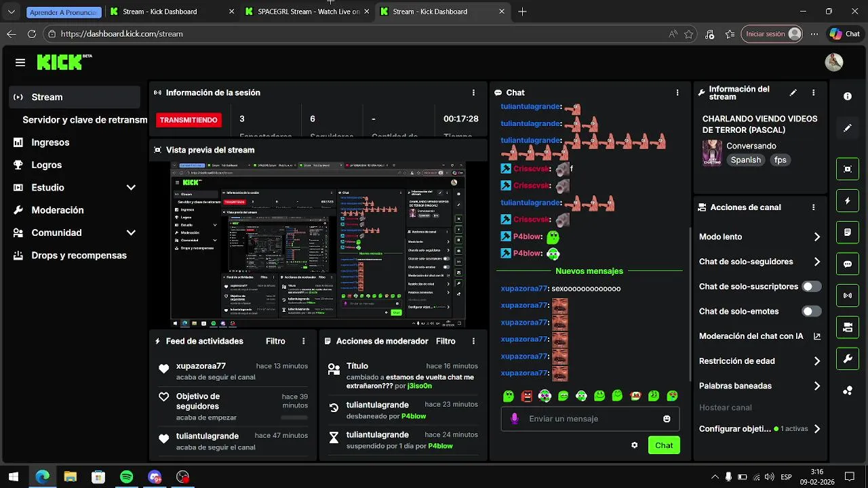Viewport: 868px width, 488px height.
Task: Click Iniciar sesión in browser toolbar
Action: 772,34
